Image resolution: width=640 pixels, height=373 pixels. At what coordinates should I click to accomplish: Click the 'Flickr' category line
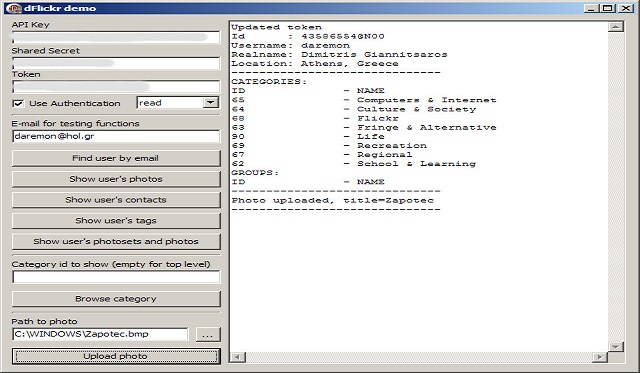[315, 118]
